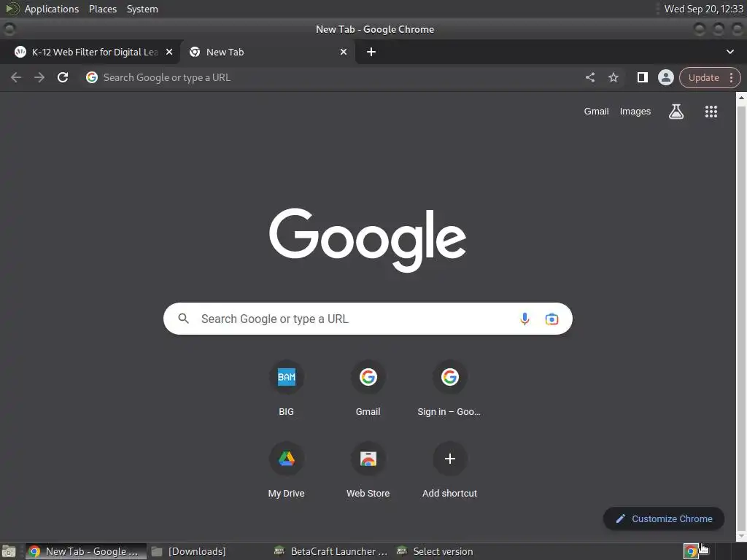The width and height of the screenshot is (747, 560).
Task: Bookmark this tab with the star icon
Action: click(613, 77)
